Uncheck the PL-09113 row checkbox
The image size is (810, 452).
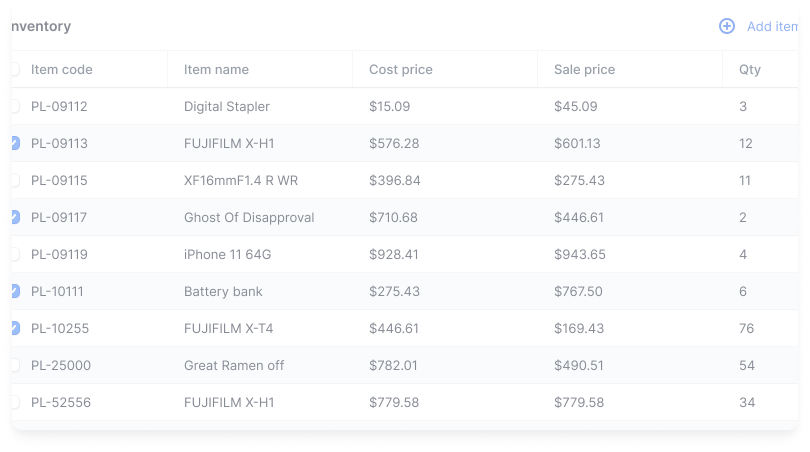pyautogui.click(x=15, y=143)
